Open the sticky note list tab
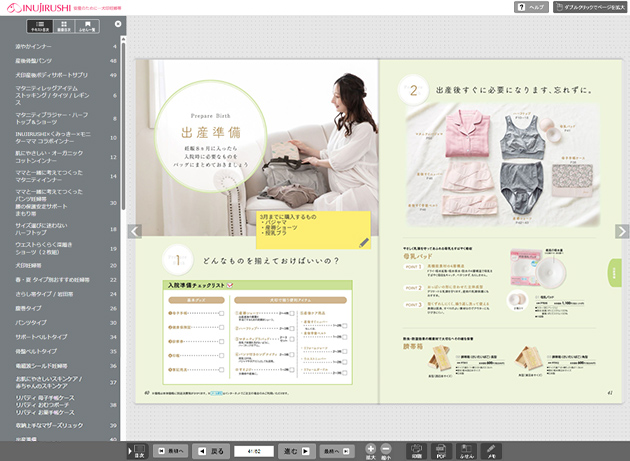Screen dimensions: 630x461 (88, 24)
